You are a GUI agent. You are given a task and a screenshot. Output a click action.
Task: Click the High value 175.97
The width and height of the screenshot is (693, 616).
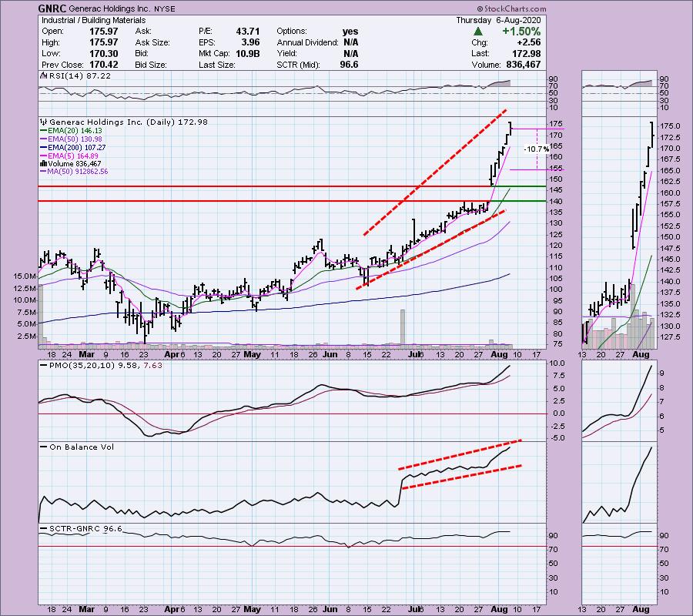pos(103,42)
